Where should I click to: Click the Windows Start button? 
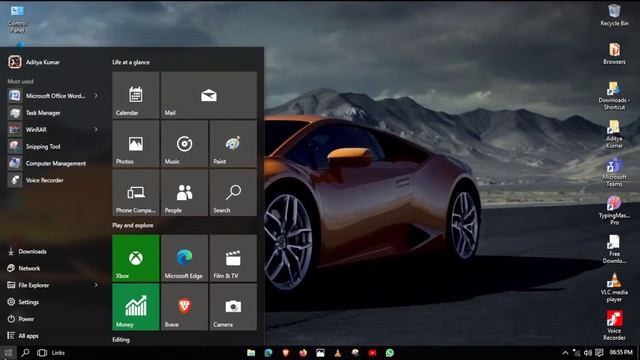click(8, 353)
